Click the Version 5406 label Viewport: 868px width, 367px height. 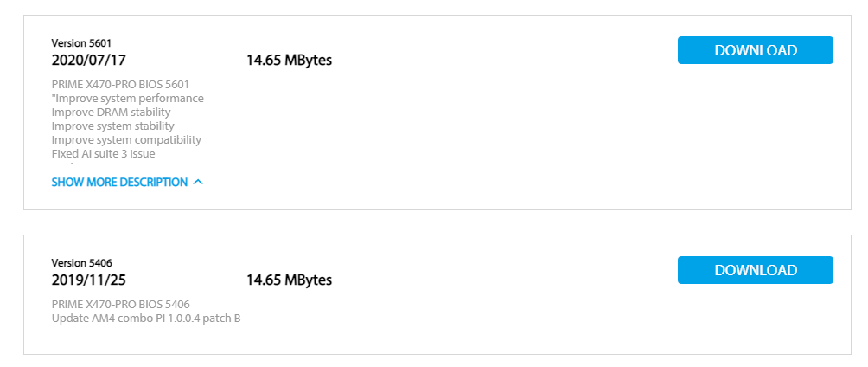81,263
